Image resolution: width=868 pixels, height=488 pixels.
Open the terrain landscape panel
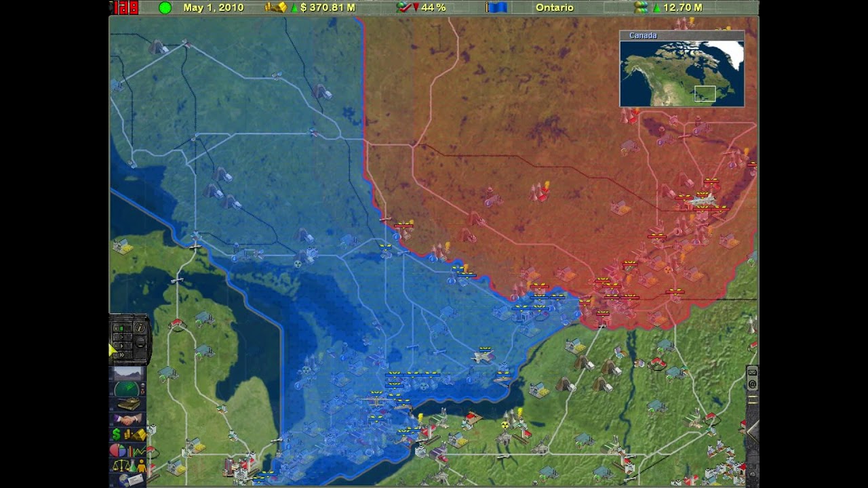pos(128,374)
